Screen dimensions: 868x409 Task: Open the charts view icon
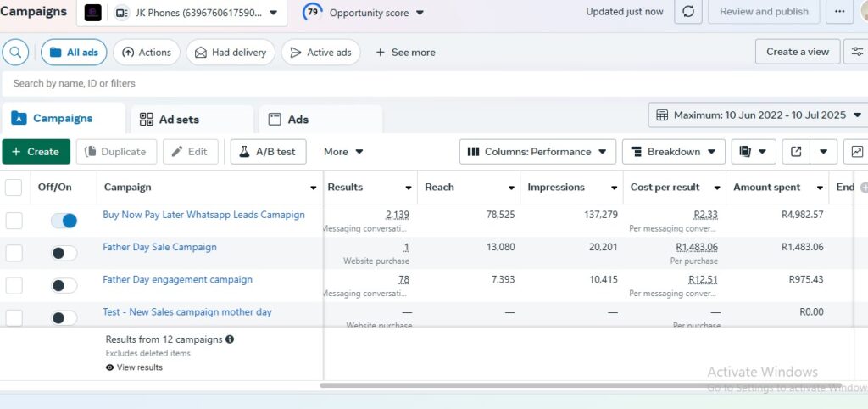(x=857, y=152)
